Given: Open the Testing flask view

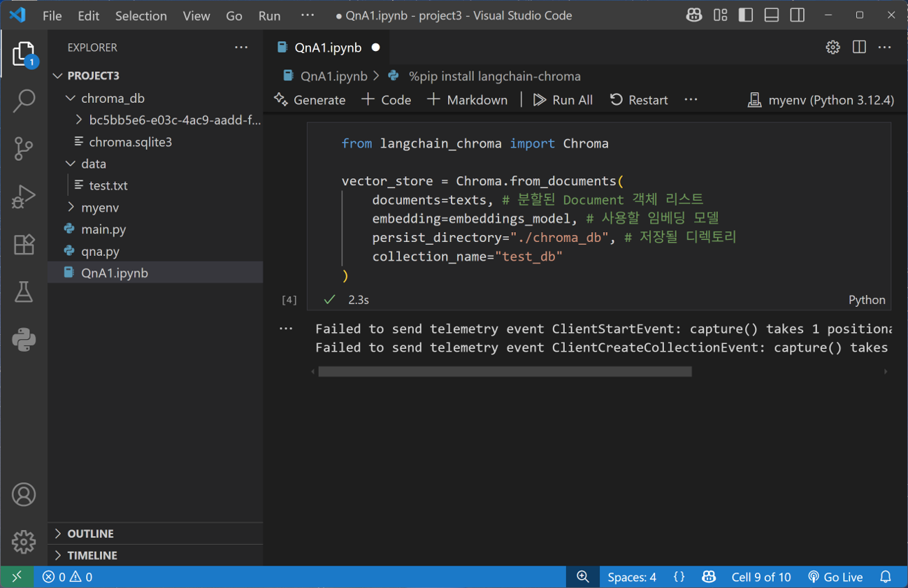Looking at the screenshot, I should point(24,292).
